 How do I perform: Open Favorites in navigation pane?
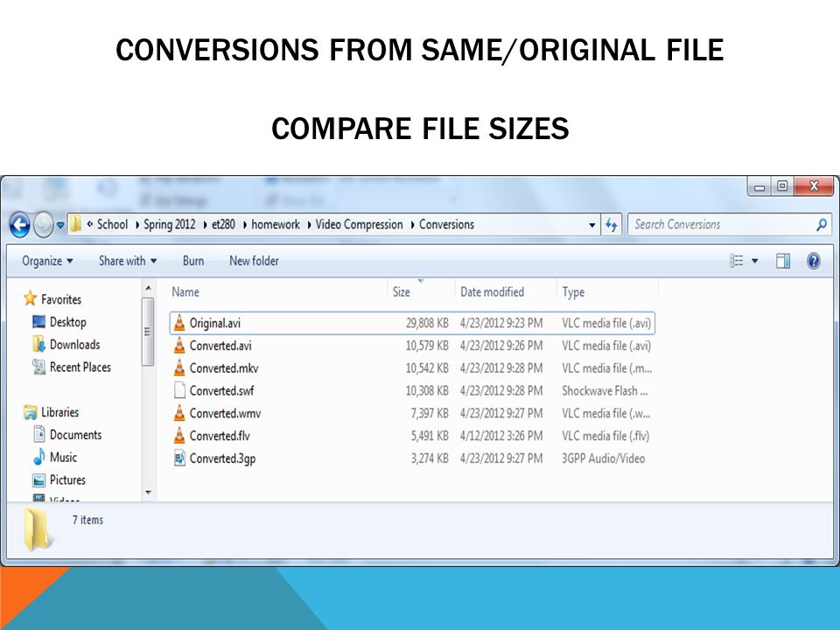61,299
